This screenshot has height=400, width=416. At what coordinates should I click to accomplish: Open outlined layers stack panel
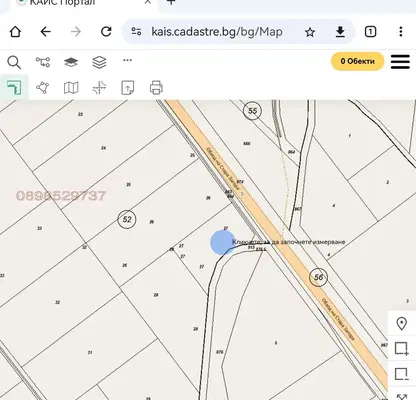[x=99, y=62]
